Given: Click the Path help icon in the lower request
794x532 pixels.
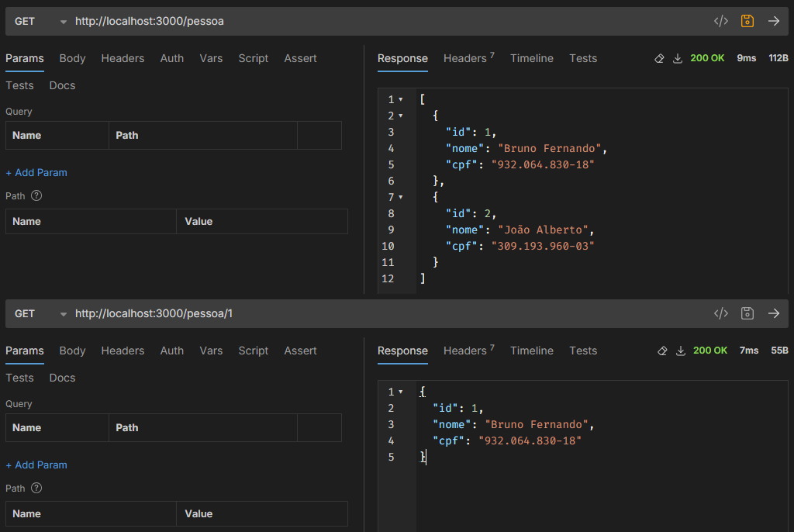Looking at the screenshot, I should [x=36, y=488].
